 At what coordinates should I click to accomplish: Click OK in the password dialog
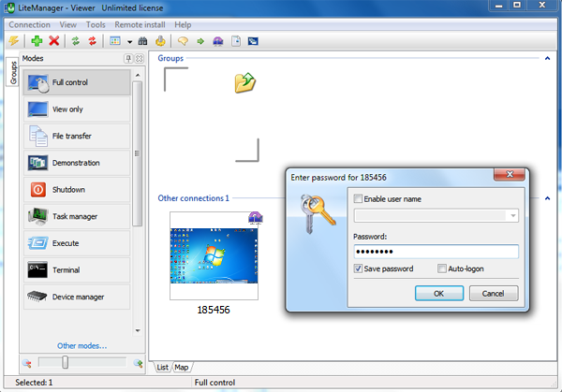(439, 294)
